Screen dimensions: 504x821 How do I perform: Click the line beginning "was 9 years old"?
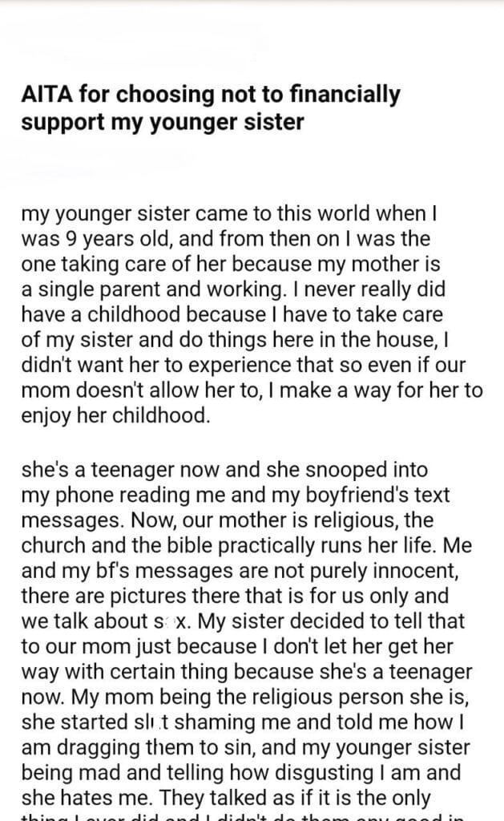point(225,240)
